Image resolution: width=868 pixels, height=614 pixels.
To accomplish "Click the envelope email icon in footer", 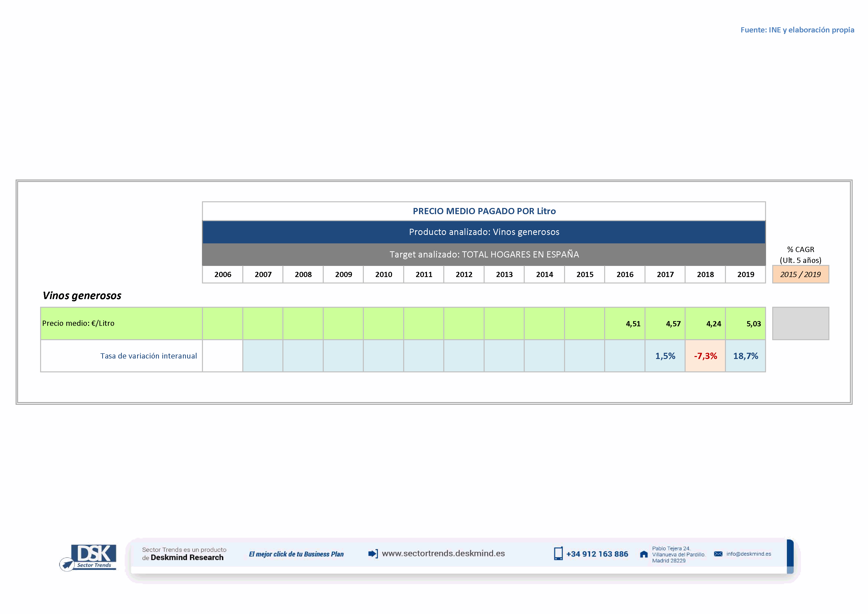I will click(x=718, y=554).
